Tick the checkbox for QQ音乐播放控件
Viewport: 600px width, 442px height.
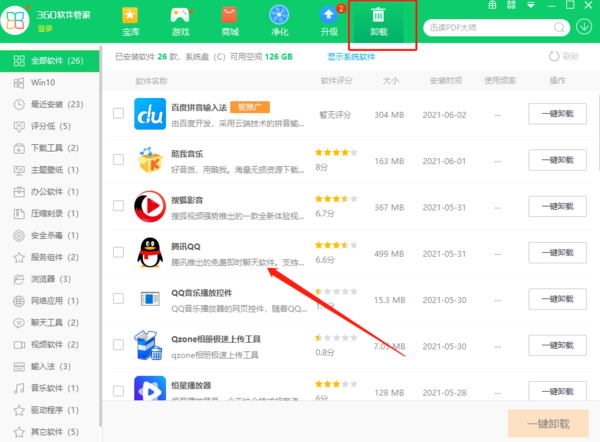click(x=119, y=298)
